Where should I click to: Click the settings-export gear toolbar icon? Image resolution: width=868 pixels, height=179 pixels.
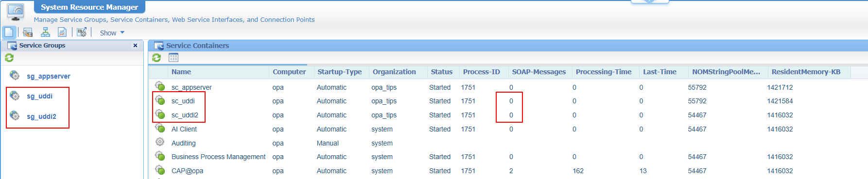click(82, 33)
